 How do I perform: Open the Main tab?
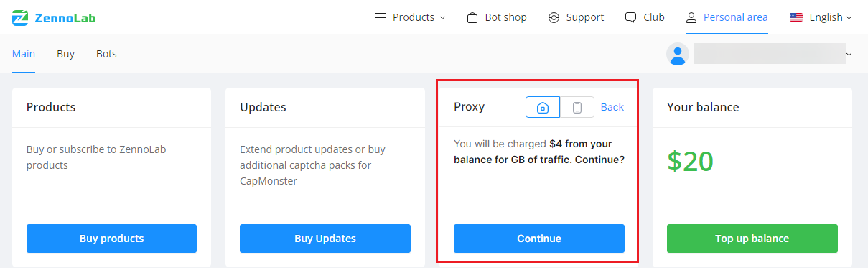coord(24,54)
